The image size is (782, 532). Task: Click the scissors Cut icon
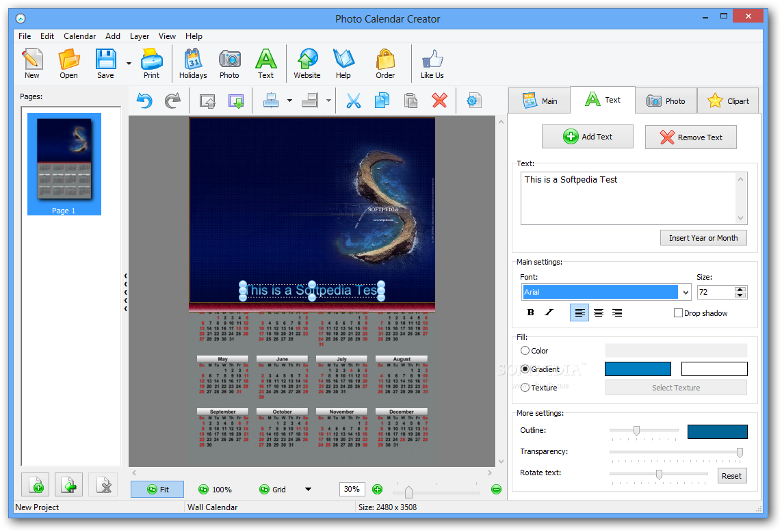pyautogui.click(x=353, y=101)
